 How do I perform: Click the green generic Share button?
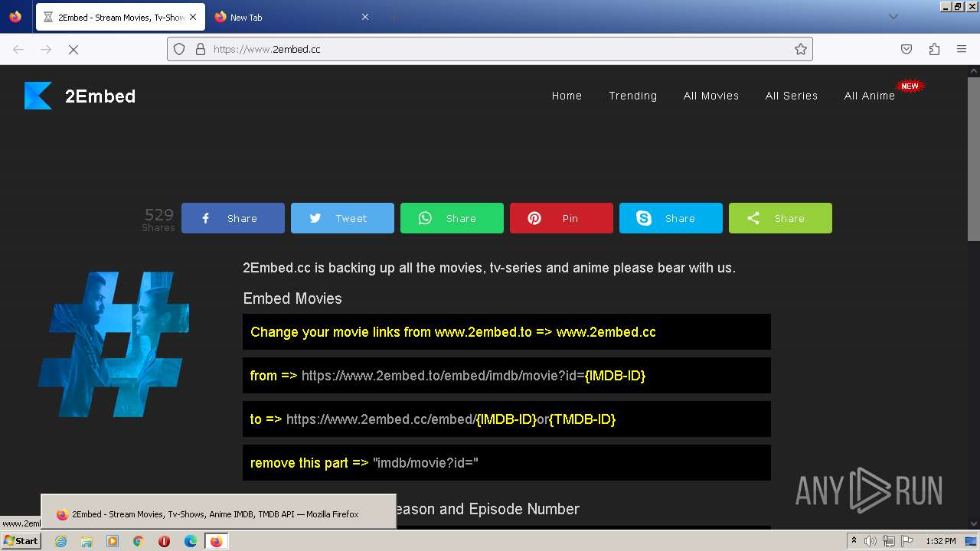coord(780,218)
